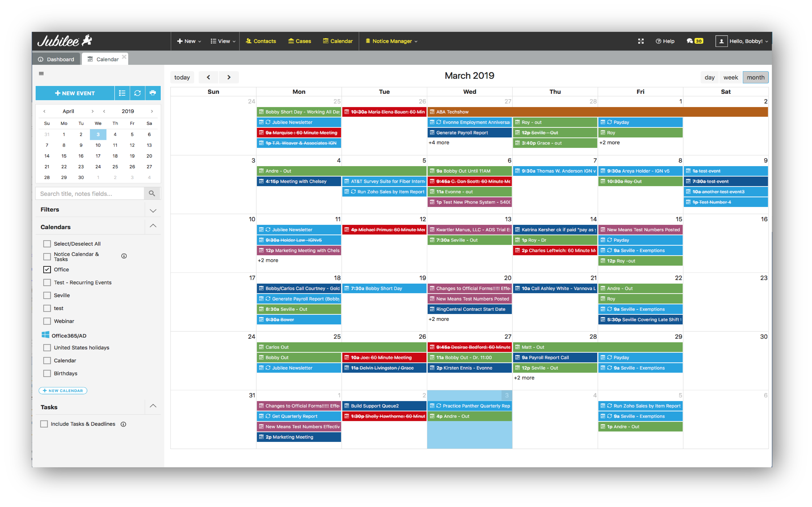Open the agenda list view icon

point(122,93)
